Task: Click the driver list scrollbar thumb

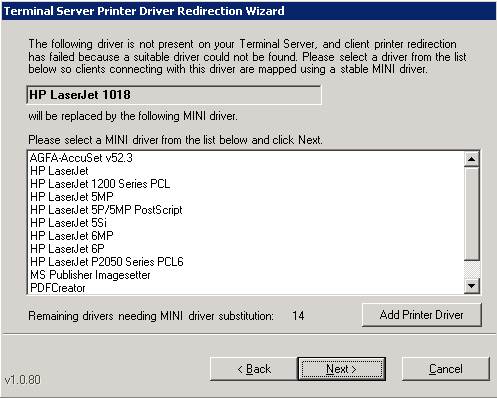Action: [472, 213]
